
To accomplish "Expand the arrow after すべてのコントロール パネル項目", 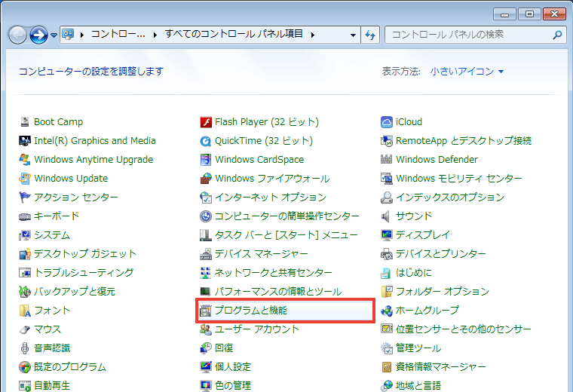I will tap(313, 35).
